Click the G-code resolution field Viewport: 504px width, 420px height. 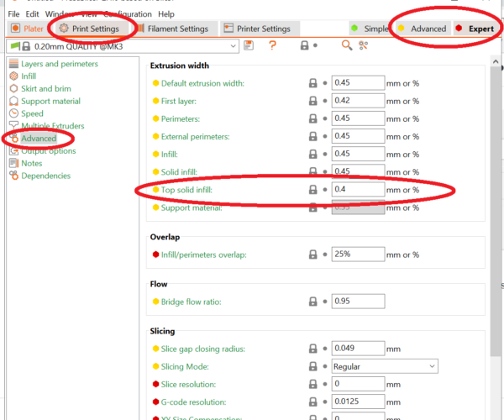pyautogui.click(x=358, y=402)
